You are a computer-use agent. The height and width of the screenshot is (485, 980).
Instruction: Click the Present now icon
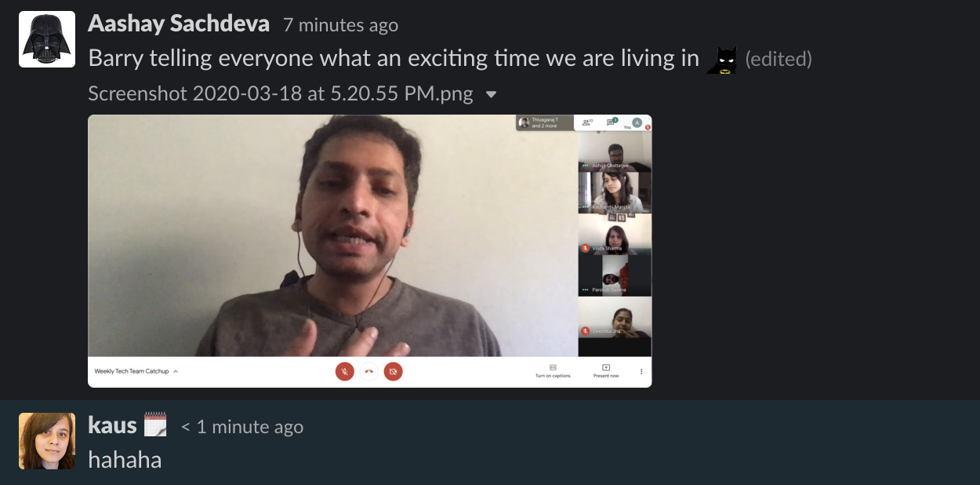point(606,371)
